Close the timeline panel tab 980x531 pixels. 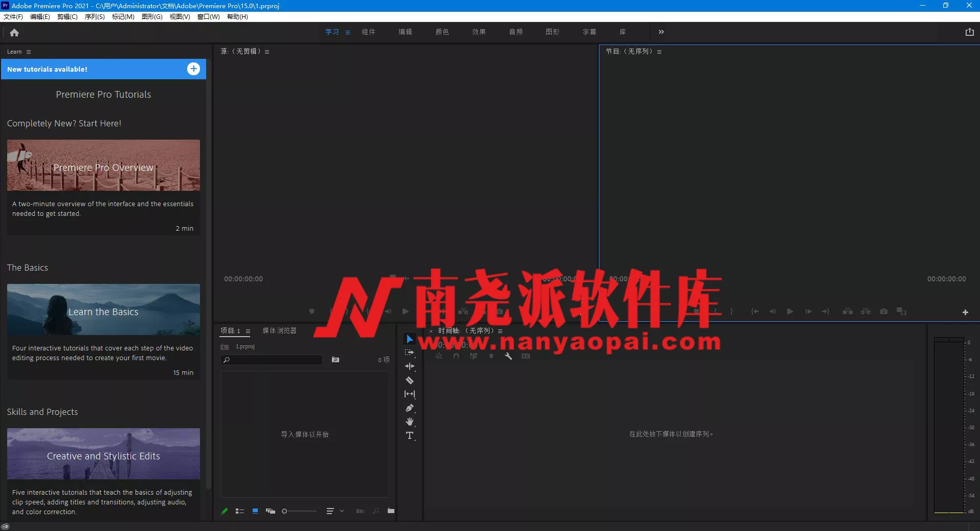[431, 331]
